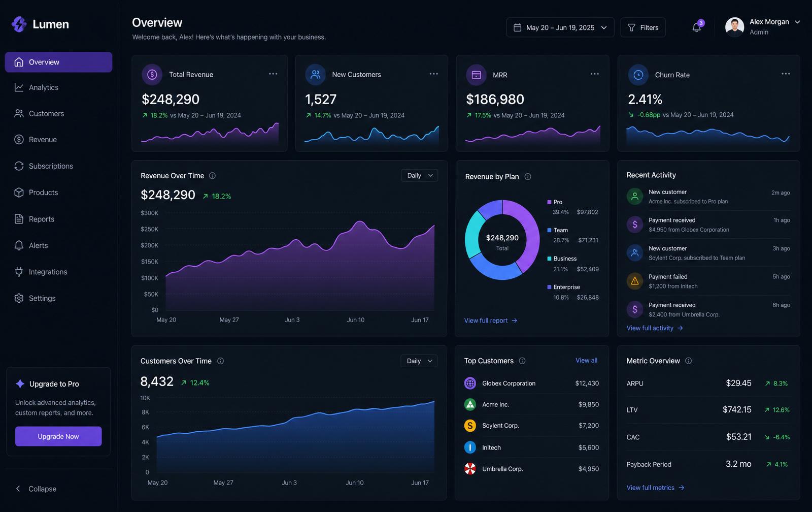812x512 pixels.
Task: Open New Customers card options menu
Action: pyautogui.click(x=434, y=74)
